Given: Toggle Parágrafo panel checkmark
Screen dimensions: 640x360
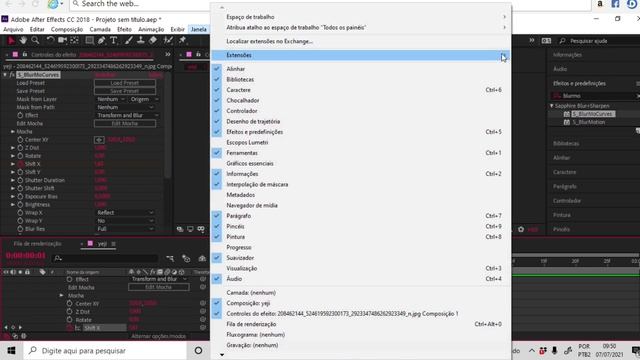Looking at the screenshot, I should (x=217, y=216).
